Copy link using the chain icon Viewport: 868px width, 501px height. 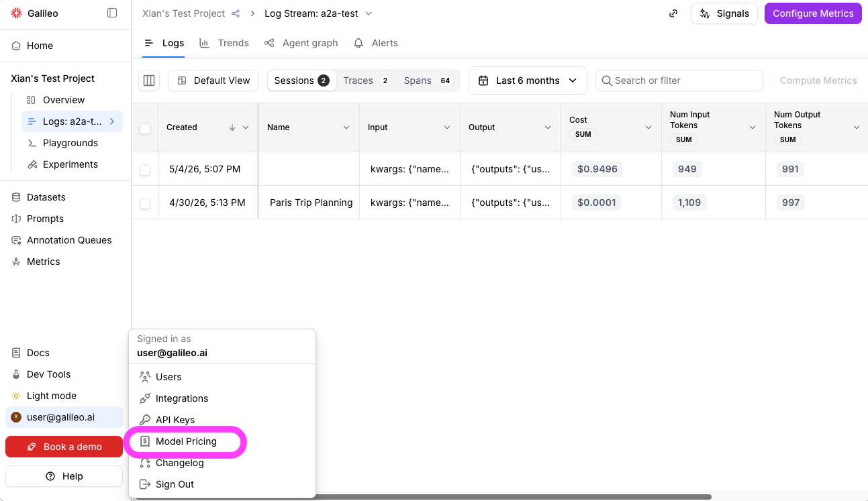coord(673,13)
